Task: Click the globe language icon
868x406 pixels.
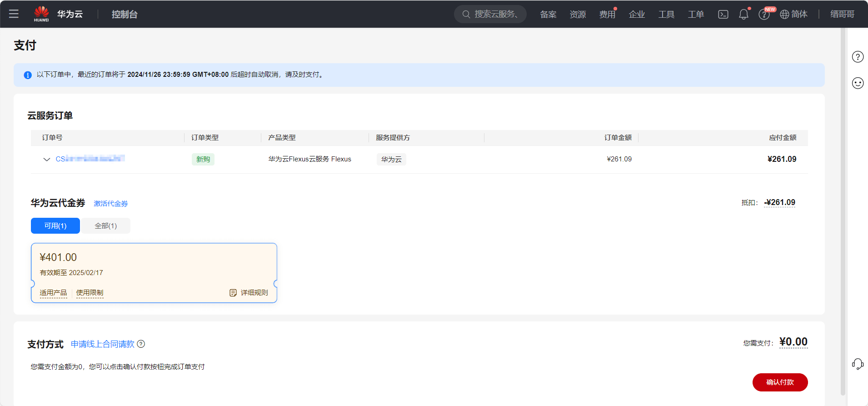Action: point(784,15)
